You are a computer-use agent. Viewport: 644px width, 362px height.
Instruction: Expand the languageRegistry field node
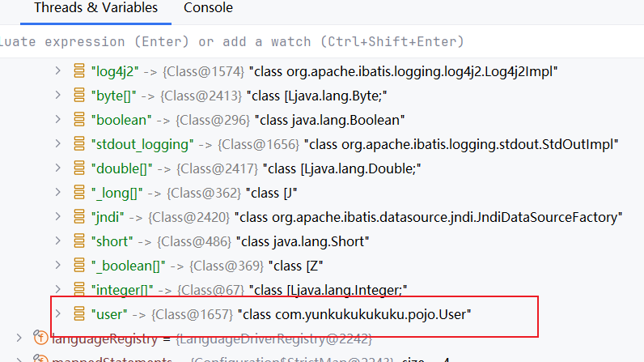tap(19, 338)
